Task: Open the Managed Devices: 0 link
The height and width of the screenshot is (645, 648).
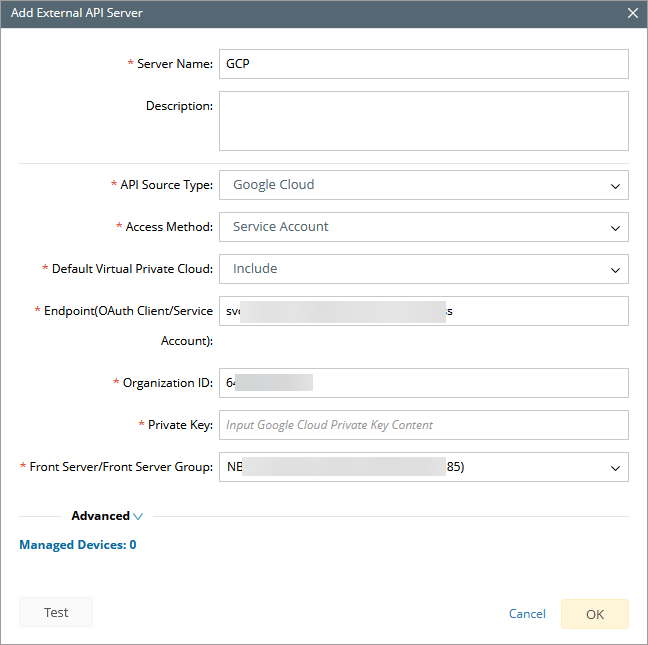Action: click(x=78, y=545)
